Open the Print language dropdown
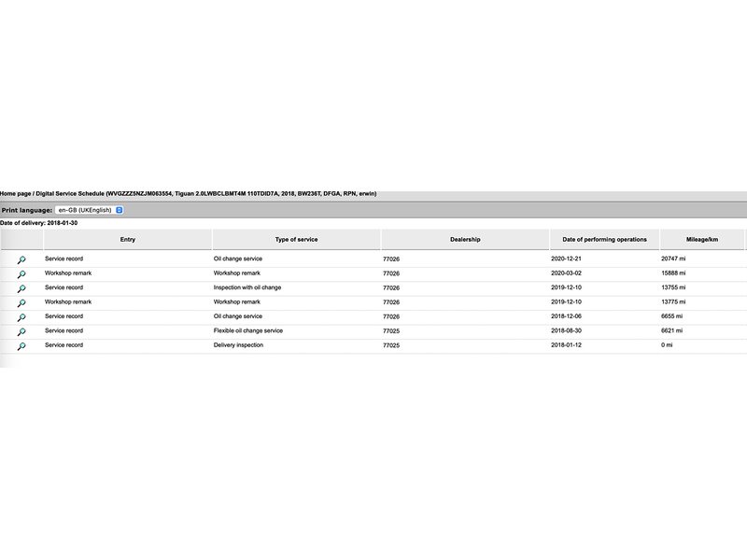This screenshot has width=747, height=560. [90, 210]
